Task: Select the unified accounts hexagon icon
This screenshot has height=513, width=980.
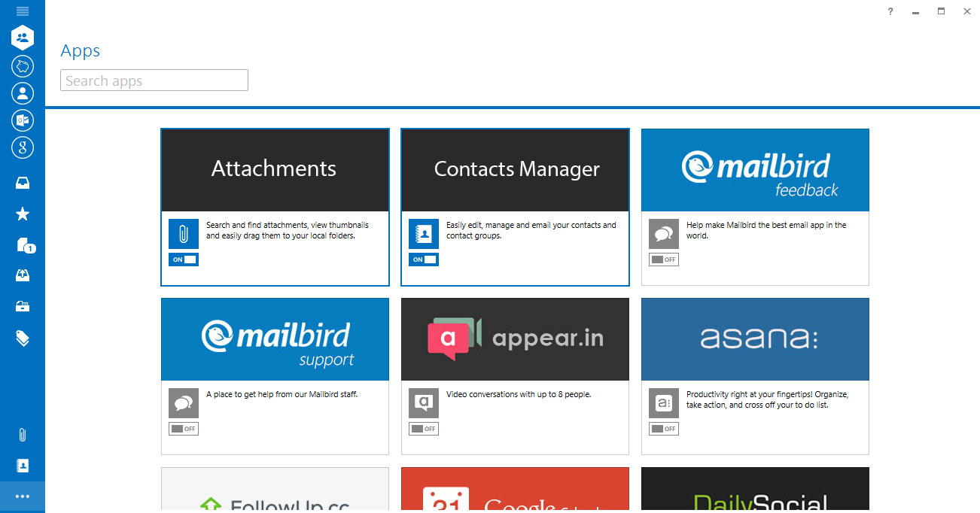Action: [x=23, y=38]
